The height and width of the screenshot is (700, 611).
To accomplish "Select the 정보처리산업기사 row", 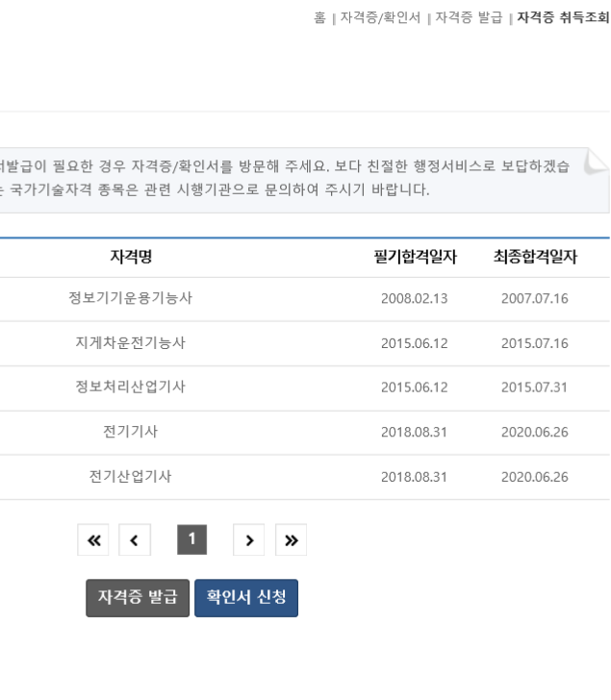I will point(305,387).
